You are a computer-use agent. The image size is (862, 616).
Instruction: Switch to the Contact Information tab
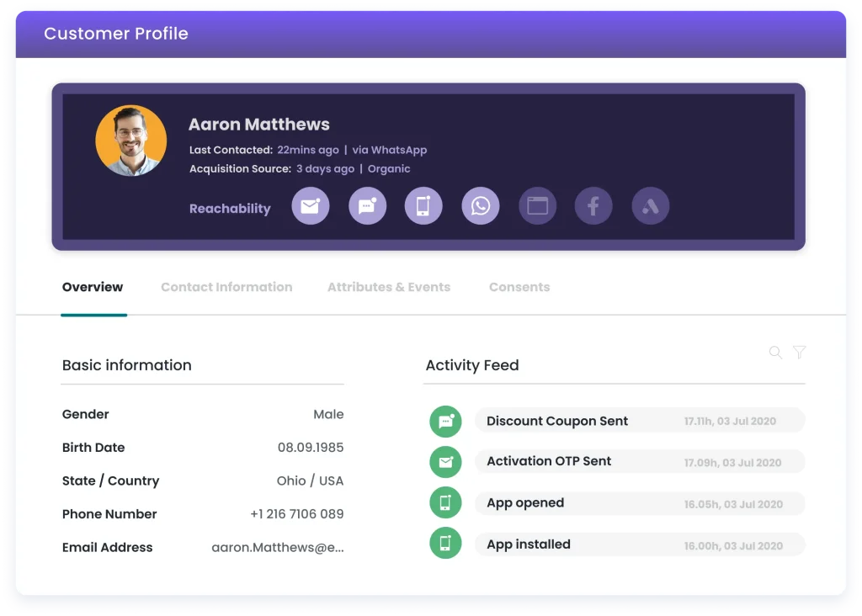tap(226, 287)
